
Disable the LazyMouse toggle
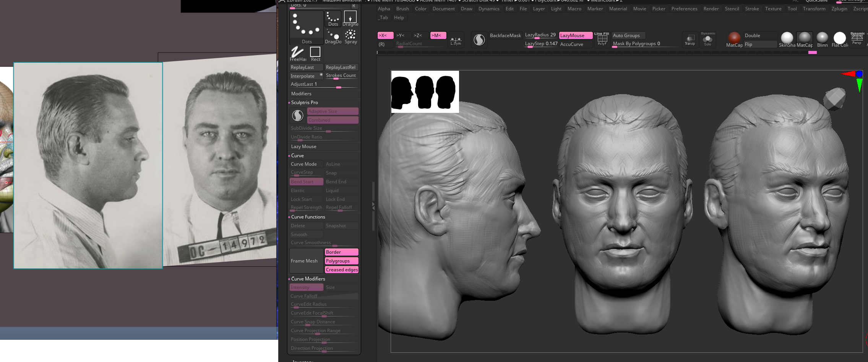pos(575,36)
